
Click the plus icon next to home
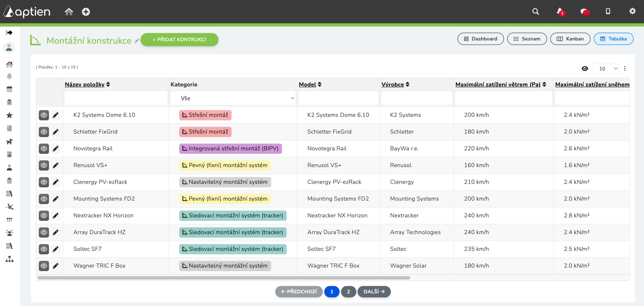(x=86, y=12)
